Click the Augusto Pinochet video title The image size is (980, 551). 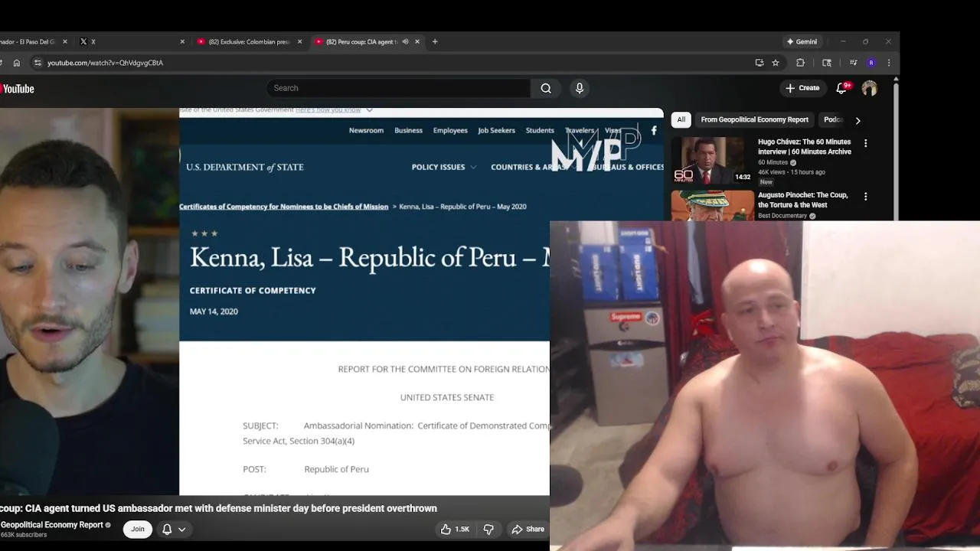pos(803,200)
